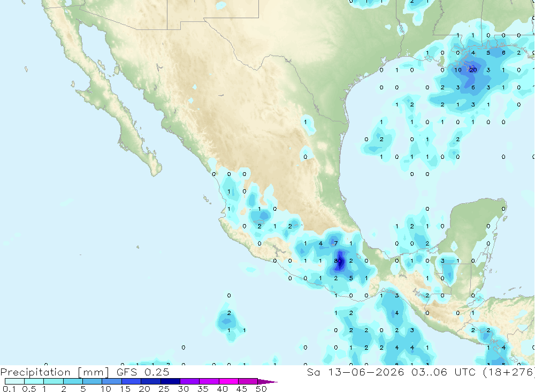Screen dimensions: 535x392
Task: Click the dark blue precipitation core in southern Mexico
Action: 340,260
